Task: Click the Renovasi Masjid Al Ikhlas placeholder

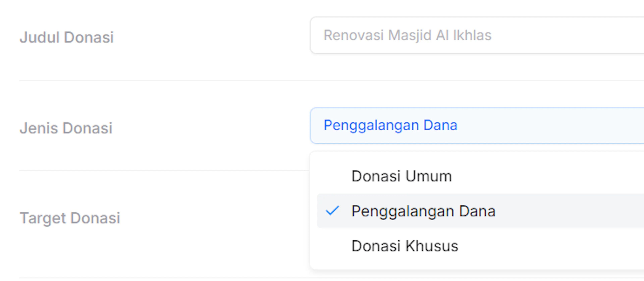Action: click(408, 35)
